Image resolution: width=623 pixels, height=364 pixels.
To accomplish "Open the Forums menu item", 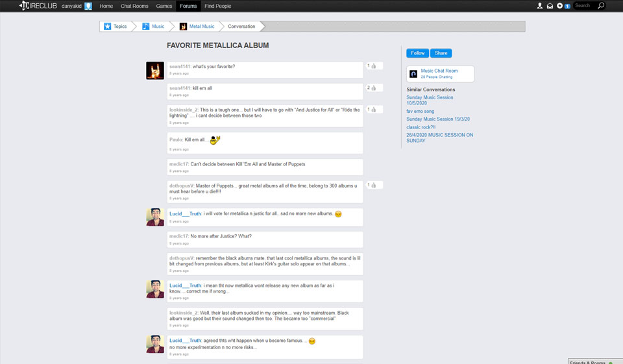I will (x=188, y=6).
